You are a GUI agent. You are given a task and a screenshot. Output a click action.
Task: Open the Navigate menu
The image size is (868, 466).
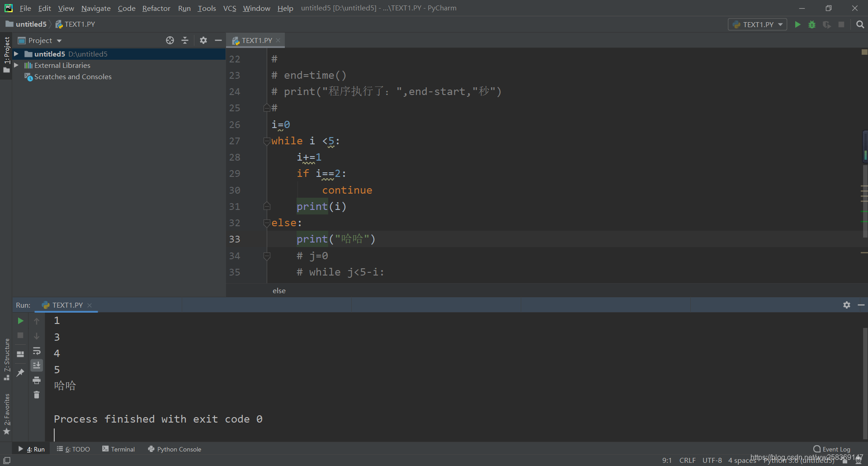[96, 8]
